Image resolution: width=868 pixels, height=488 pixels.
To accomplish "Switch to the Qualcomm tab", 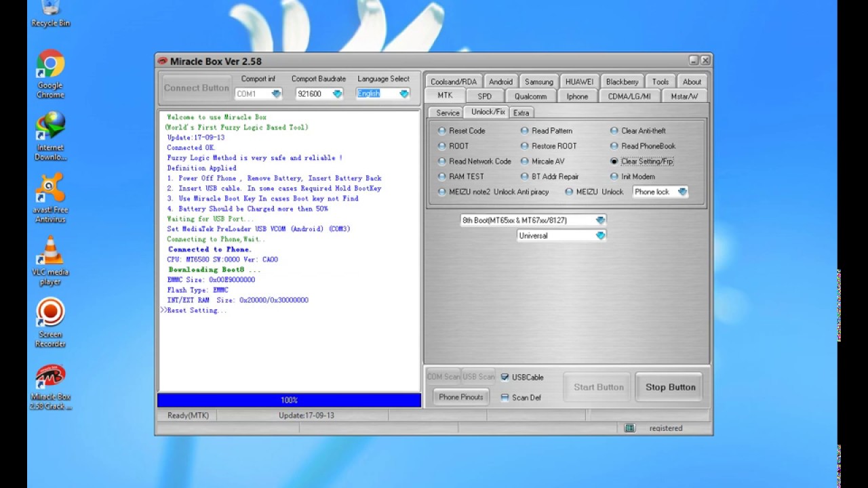I will 530,96.
